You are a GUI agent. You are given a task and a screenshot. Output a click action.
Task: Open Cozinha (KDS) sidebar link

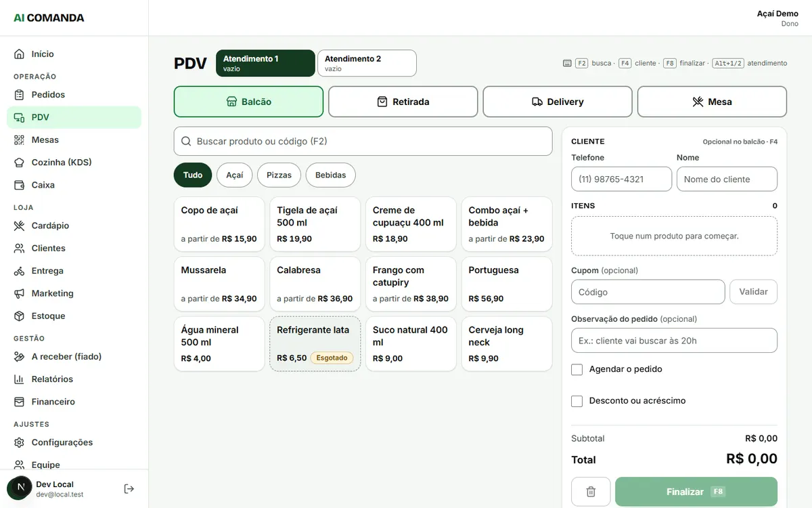(x=74, y=163)
